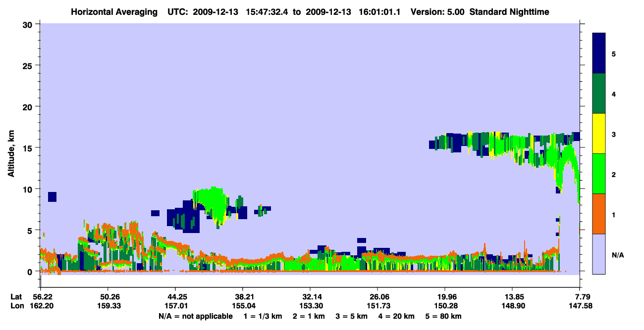Click the longitude value 157.01
The image size is (644, 330).
tap(175, 306)
